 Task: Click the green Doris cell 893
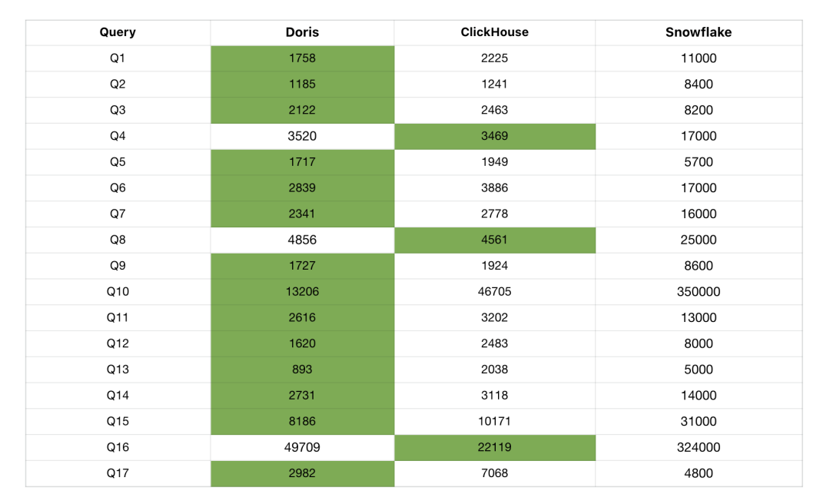coord(302,370)
